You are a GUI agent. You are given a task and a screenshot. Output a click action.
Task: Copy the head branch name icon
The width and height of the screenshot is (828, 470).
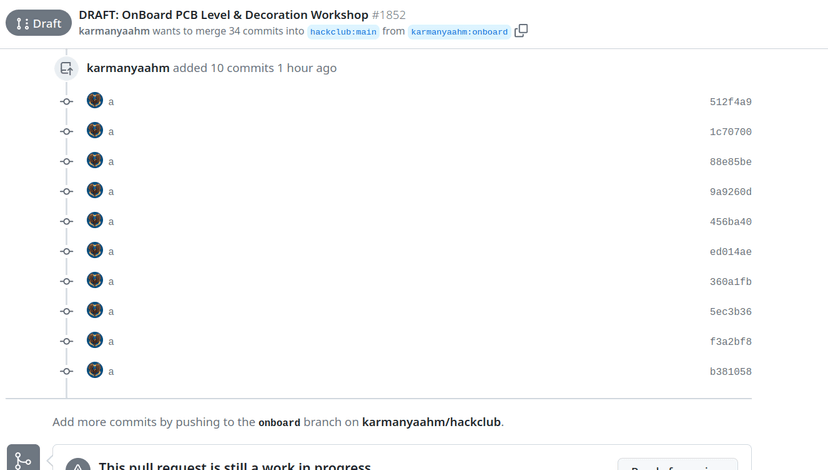(521, 31)
